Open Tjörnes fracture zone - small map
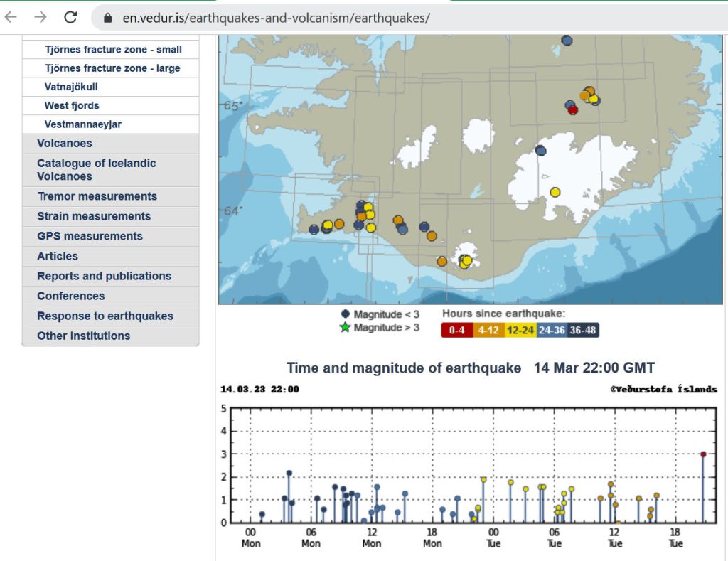 (113, 50)
